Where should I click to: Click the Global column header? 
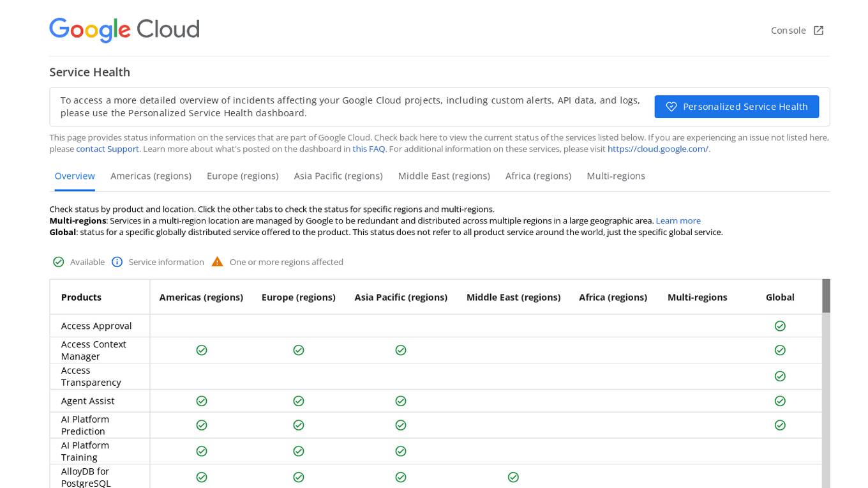coord(780,297)
